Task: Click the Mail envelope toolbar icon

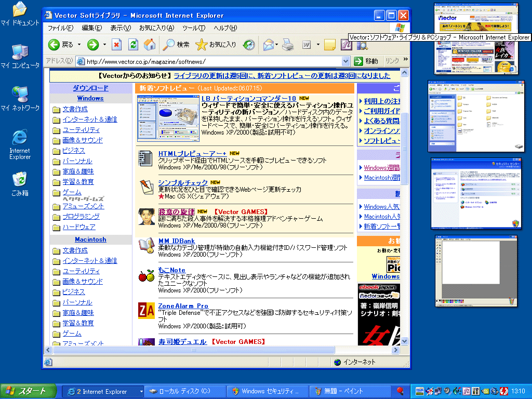Action: click(x=269, y=45)
